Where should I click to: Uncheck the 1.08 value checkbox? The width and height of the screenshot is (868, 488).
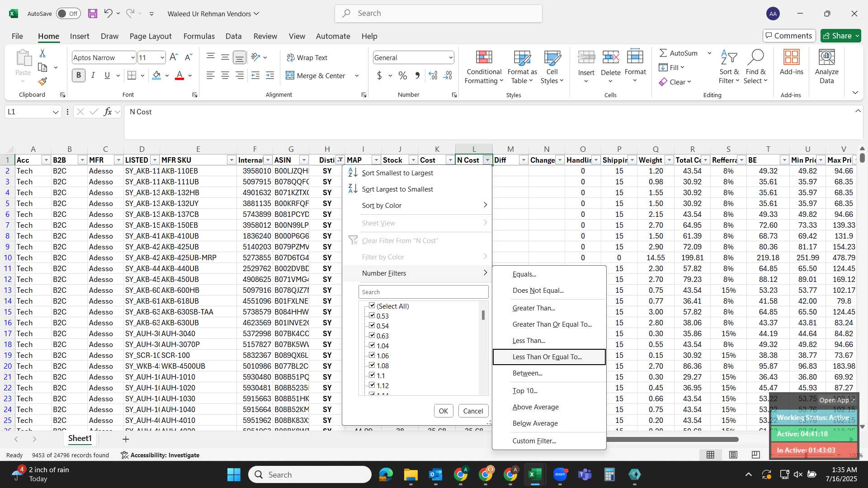tap(372, 365)
